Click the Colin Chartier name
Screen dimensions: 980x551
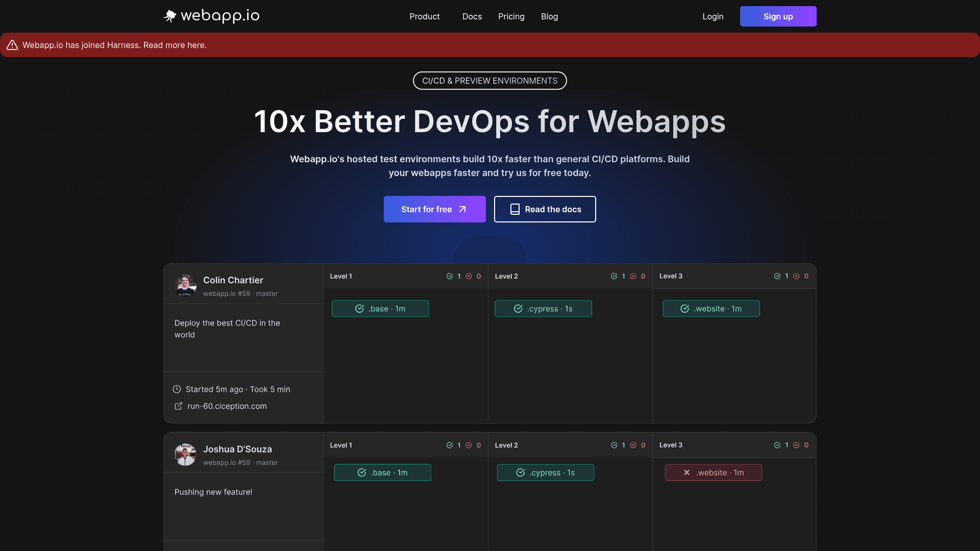(x=233, y=280)
